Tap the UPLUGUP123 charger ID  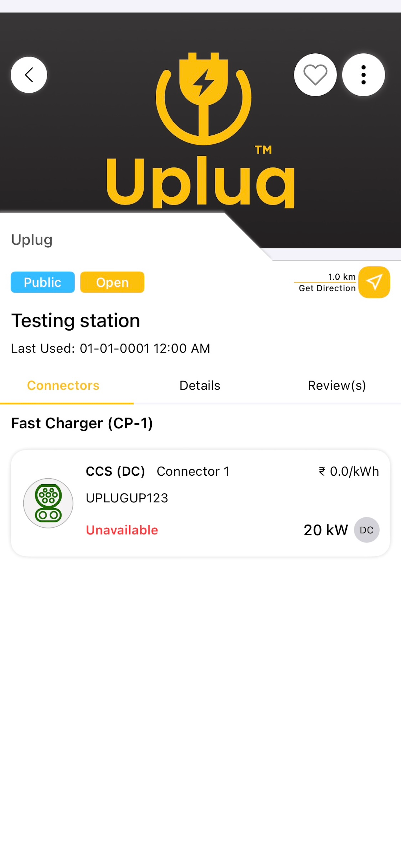click(x=127, y=498)
